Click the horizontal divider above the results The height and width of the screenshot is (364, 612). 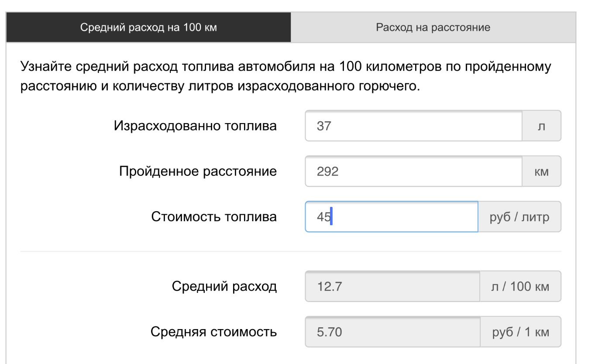point(290,252)
